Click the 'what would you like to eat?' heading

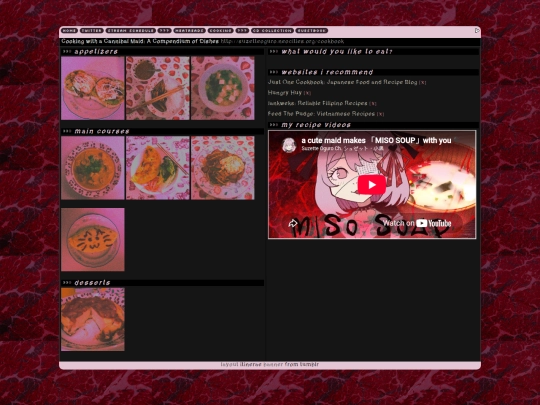point(337,52)
